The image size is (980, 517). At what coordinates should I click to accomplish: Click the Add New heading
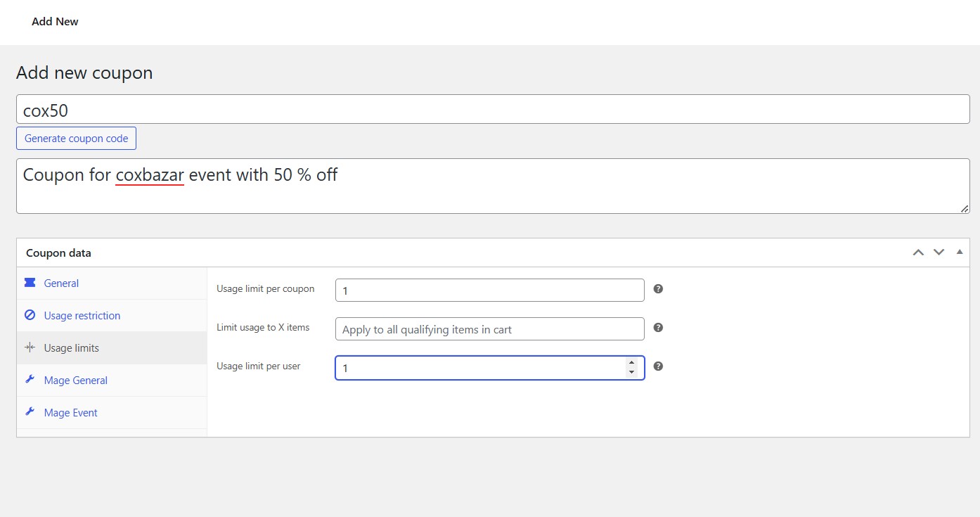click(x=55, y=22)
